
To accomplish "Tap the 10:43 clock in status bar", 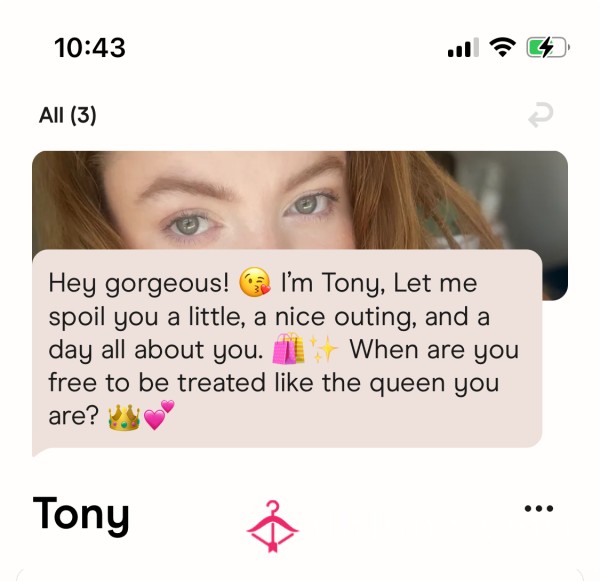I will click(90, 48).
